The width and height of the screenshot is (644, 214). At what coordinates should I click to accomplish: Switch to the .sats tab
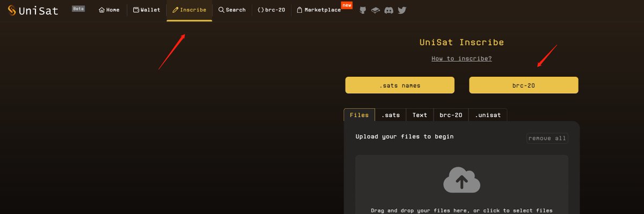pos(391,115)
